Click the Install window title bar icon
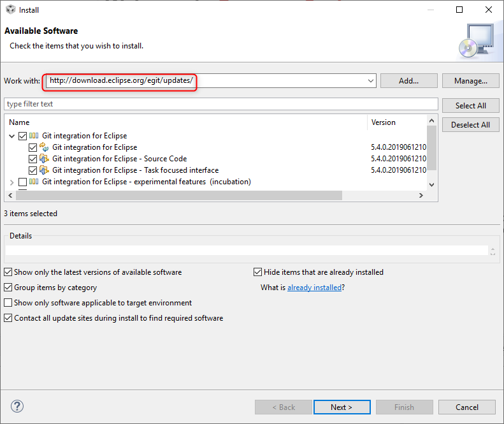This screenshot has height=424, width=504. [x=10, y=10]
